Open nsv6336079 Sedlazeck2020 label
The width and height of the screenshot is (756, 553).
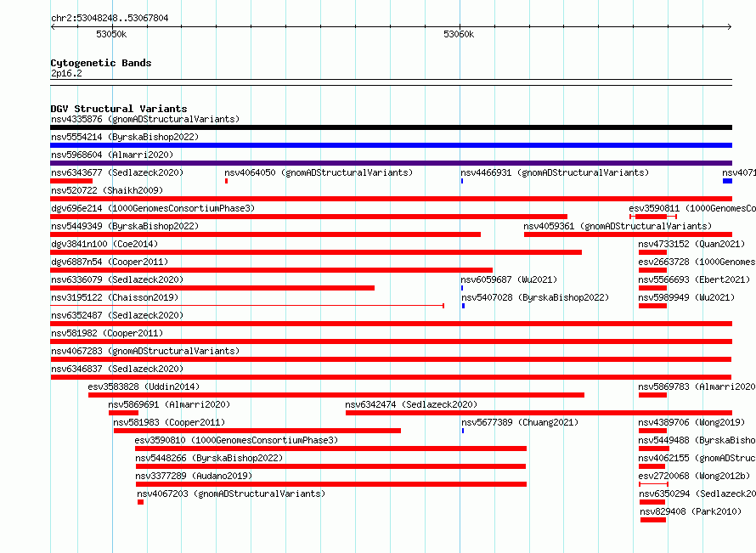coord(117,279)
